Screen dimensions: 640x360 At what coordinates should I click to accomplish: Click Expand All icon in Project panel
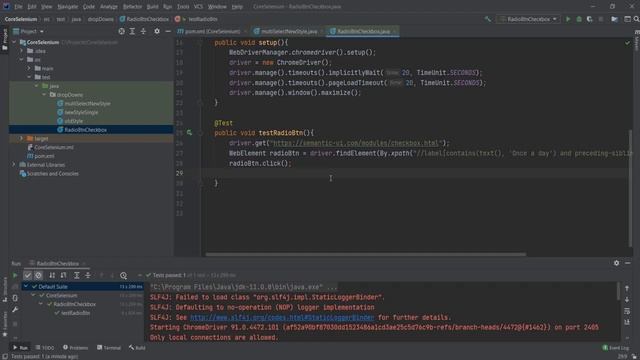(132, 31)
